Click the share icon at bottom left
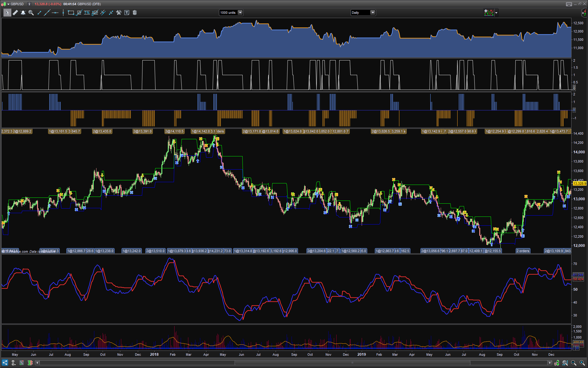Image resolution: width=588 pixels, height=368 pixels. (x=5, y=363)
